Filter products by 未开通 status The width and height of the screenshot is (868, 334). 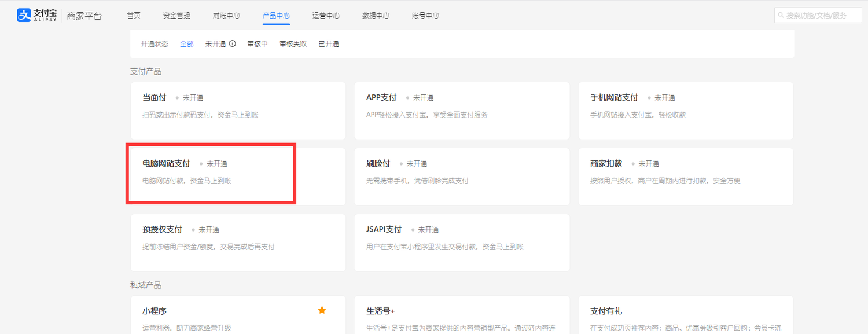point(215,44)
